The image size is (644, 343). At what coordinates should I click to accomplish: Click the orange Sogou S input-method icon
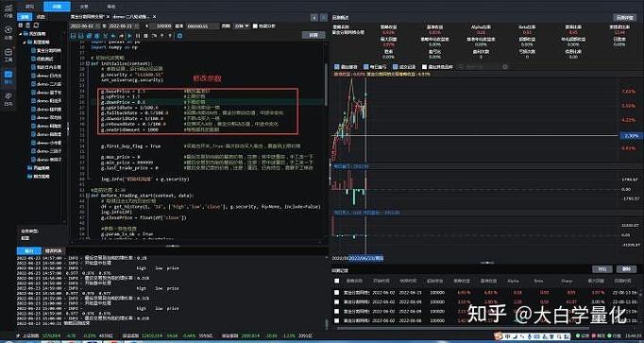[499, 336]
